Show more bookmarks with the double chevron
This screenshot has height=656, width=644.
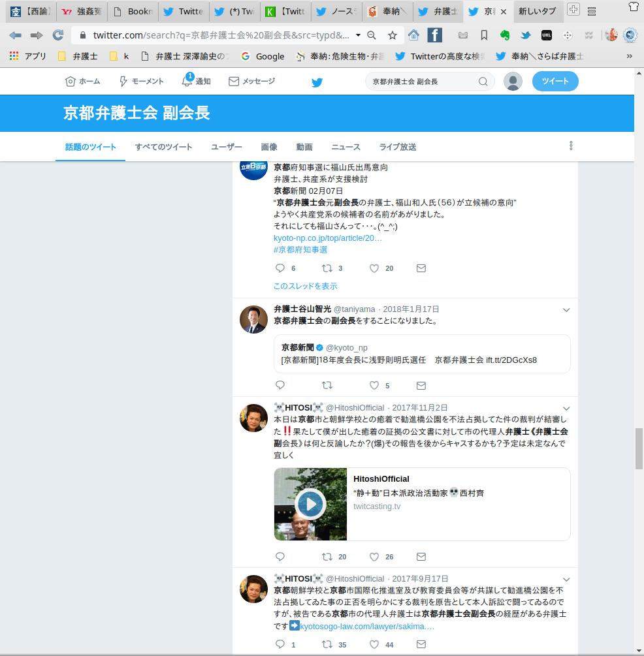point(629,56)
